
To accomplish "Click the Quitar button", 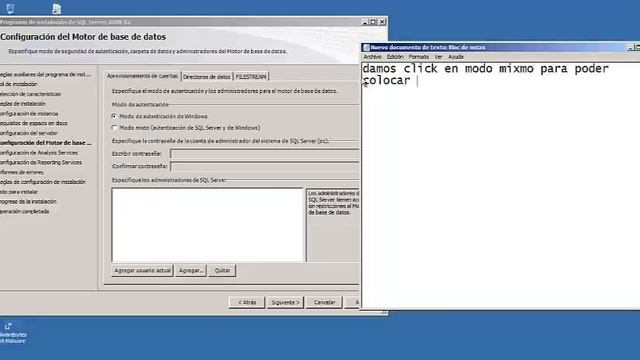I will pos(222,270).
